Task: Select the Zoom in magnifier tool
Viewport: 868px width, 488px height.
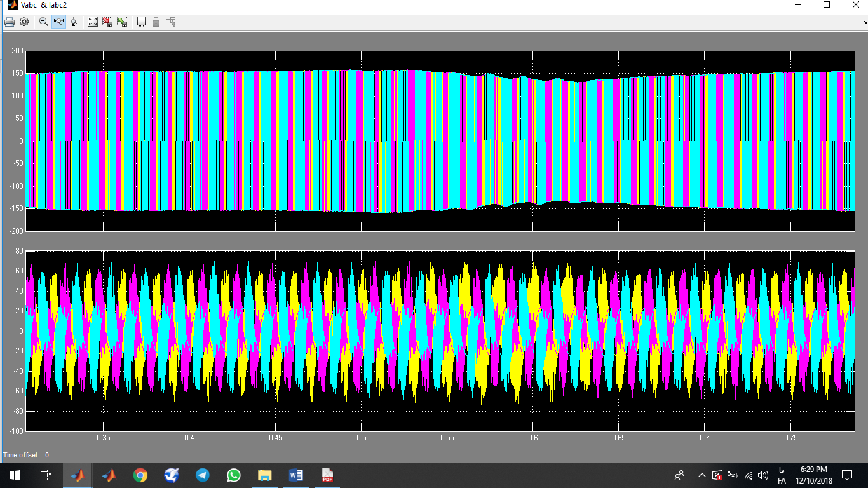Action: [44, 22]
